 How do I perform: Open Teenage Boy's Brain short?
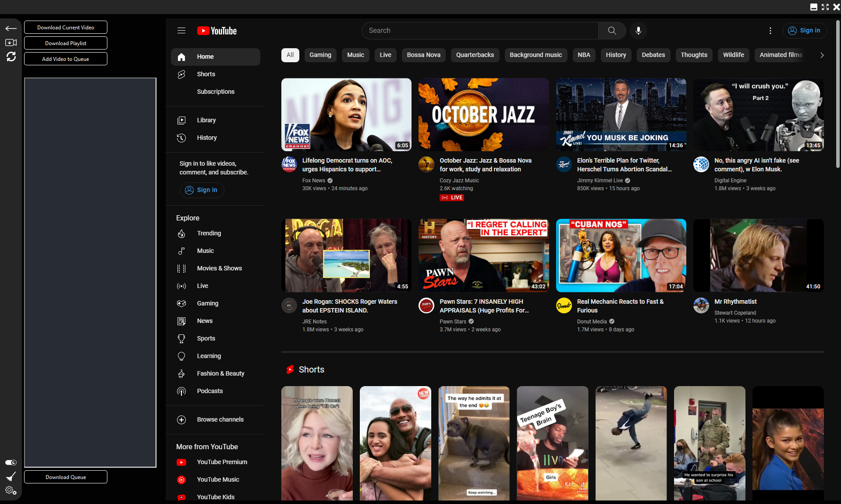click(x=552, y=443)
